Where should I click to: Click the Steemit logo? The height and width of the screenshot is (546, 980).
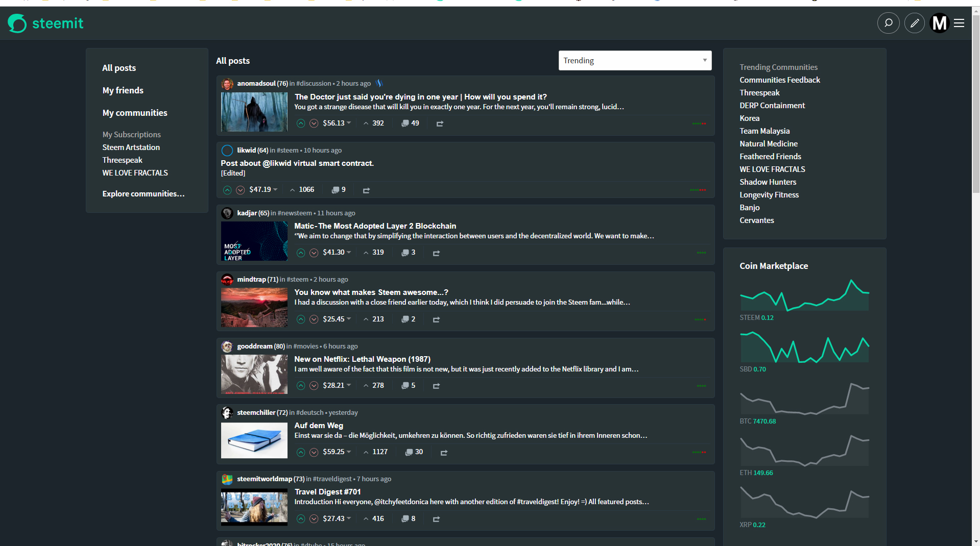pos(45,23)
